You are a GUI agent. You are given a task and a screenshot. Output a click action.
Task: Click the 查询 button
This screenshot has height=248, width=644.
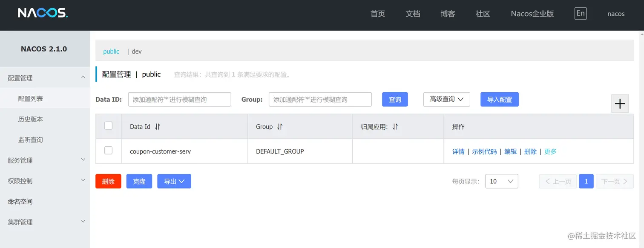[395, 99]
